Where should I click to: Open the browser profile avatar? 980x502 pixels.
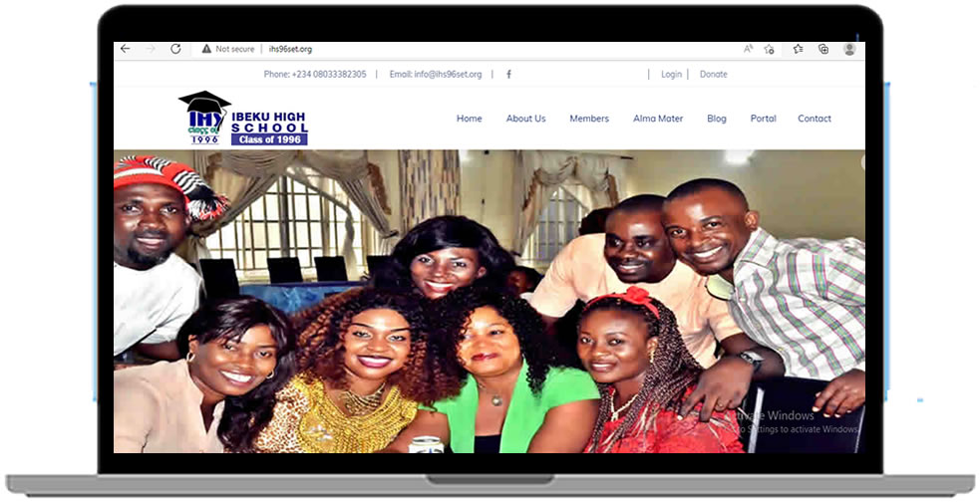click(849, 49)
